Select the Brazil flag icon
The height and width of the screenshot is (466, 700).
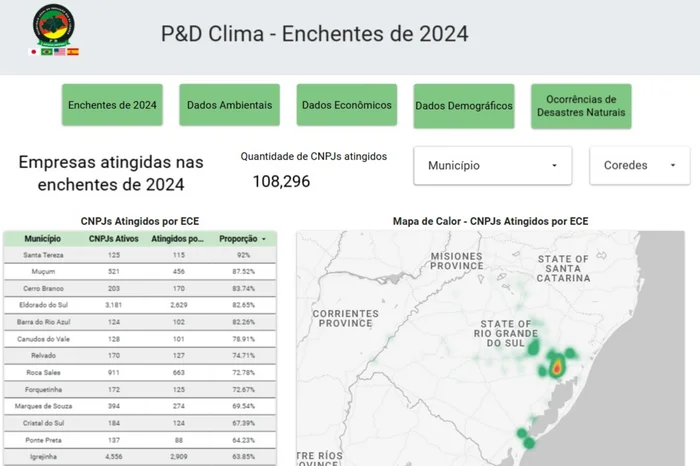(x=46, y=52)
